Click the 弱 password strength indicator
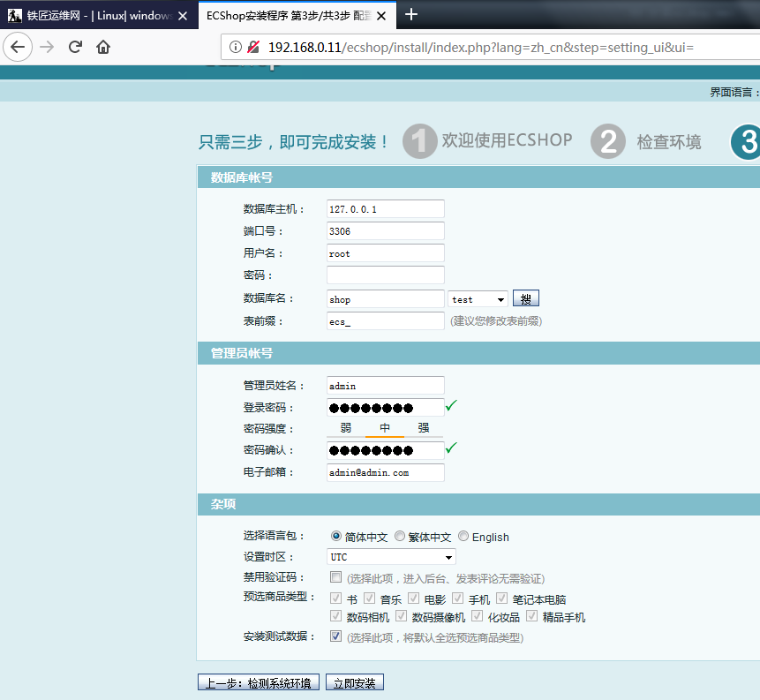760x700 pixels. (x=346, y=427)
